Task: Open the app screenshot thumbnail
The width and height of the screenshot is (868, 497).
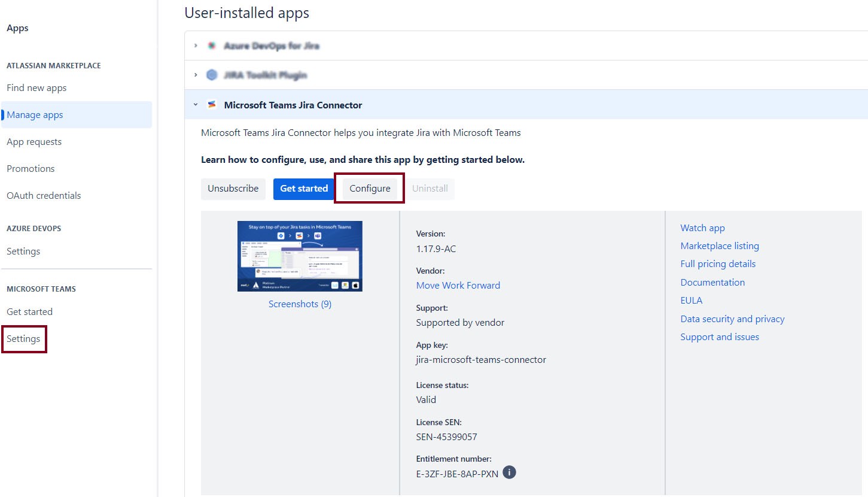Action: pyautogui.click(x=300, y=256)
